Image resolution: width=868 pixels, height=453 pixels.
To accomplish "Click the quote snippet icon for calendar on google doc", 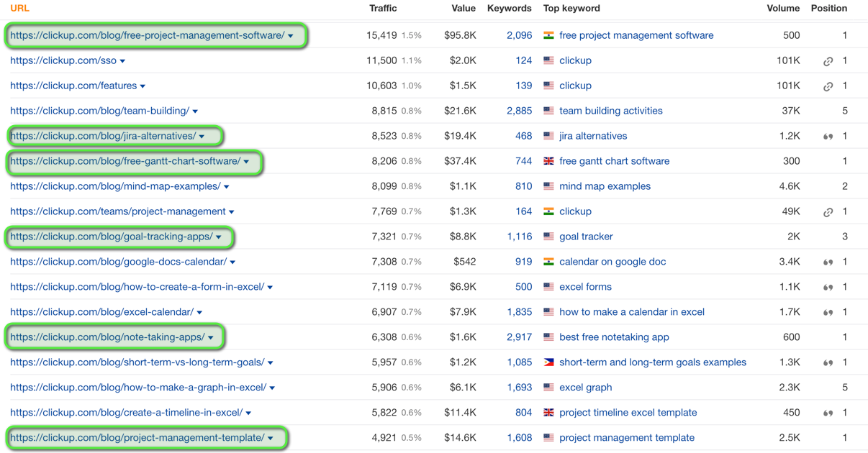I will (828, 262).
